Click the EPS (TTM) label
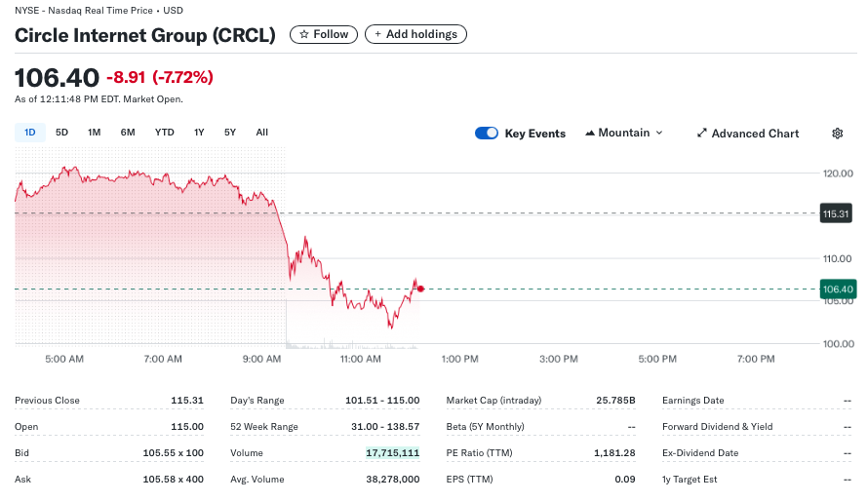The width and height of the screenshot is (868, 502). pos(469,480)
